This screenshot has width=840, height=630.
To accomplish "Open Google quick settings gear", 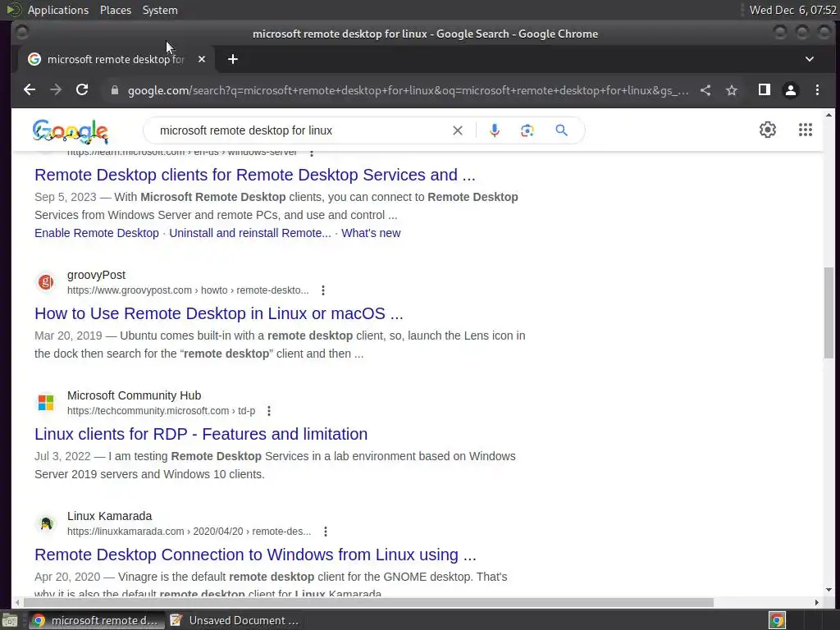I will [x=768, y=130].
